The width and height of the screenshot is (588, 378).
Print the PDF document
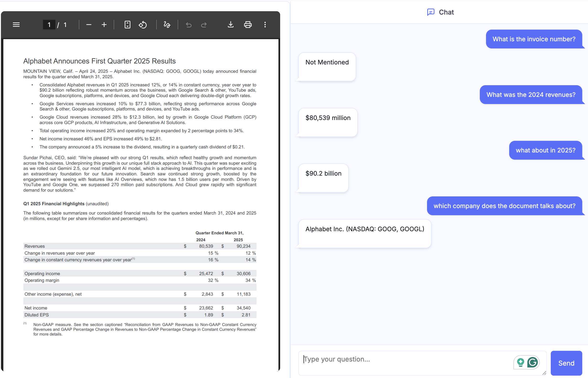point(248,25)
